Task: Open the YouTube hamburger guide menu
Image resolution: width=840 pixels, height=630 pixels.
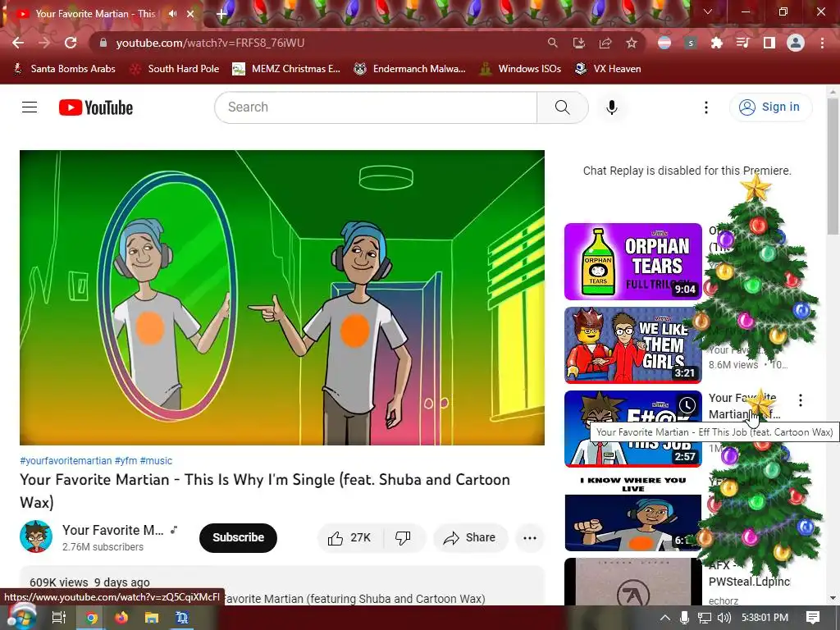Action: (30, 107)
